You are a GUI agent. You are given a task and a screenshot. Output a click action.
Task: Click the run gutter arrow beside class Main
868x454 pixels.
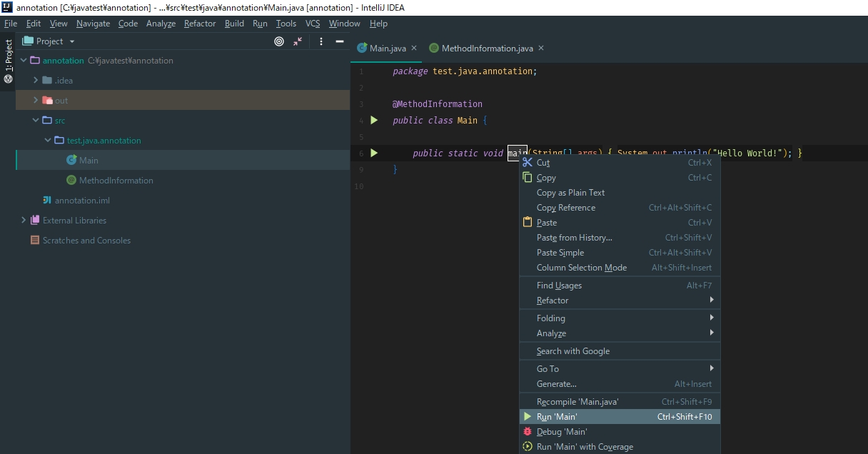[374, 120]
